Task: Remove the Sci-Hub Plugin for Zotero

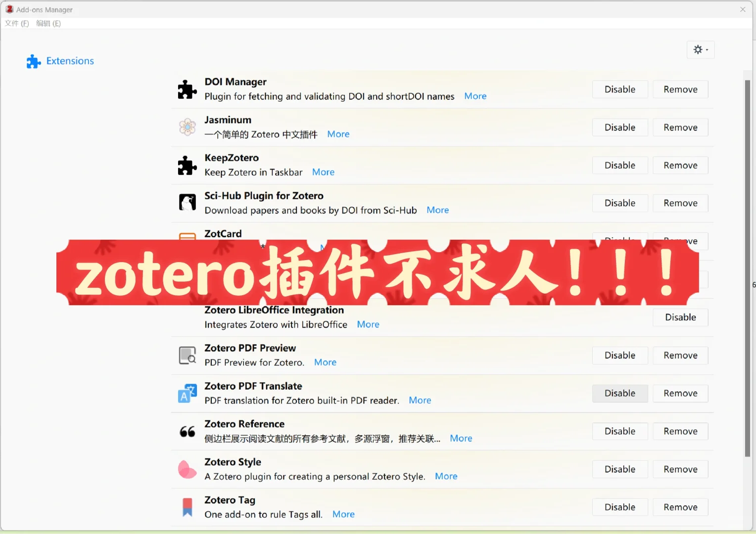Action: click(x=680, y=203)
